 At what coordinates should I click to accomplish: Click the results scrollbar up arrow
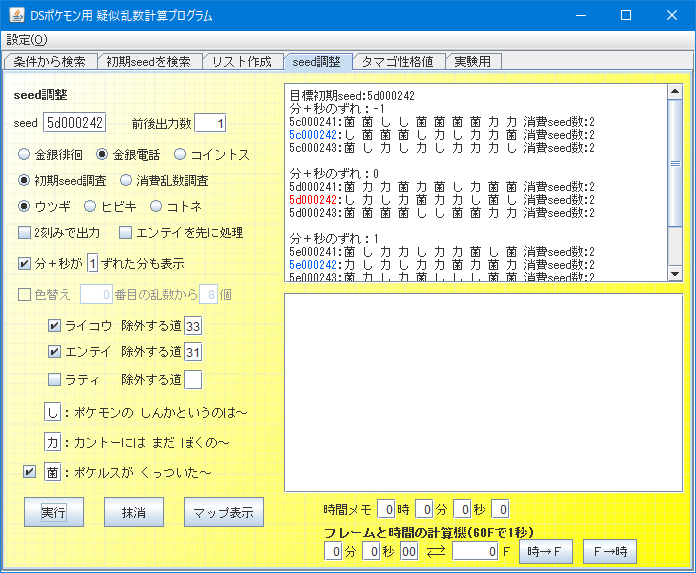675,91
